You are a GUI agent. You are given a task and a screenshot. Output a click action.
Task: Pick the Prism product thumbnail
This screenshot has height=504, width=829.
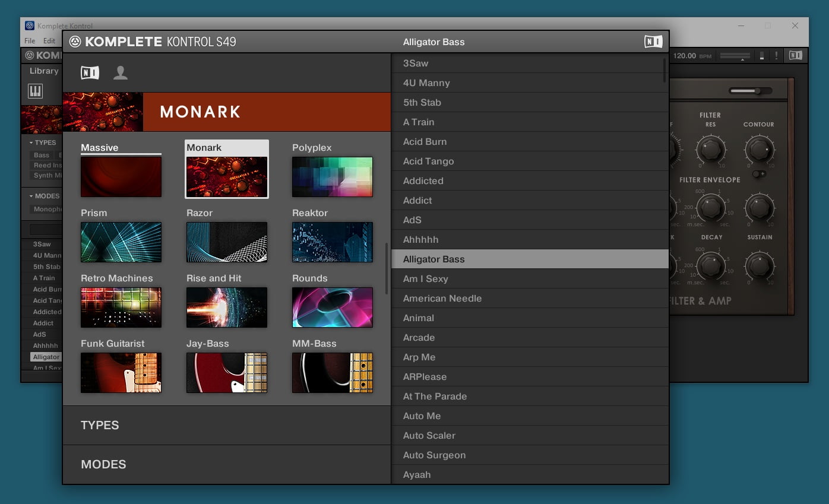(x=121, y=242)
